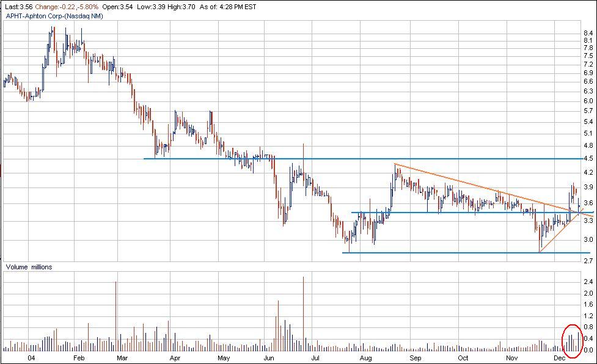Screen dimensions: 597x364
Task: Click the 8.1 price axis value
Action: tap(588, 41)
